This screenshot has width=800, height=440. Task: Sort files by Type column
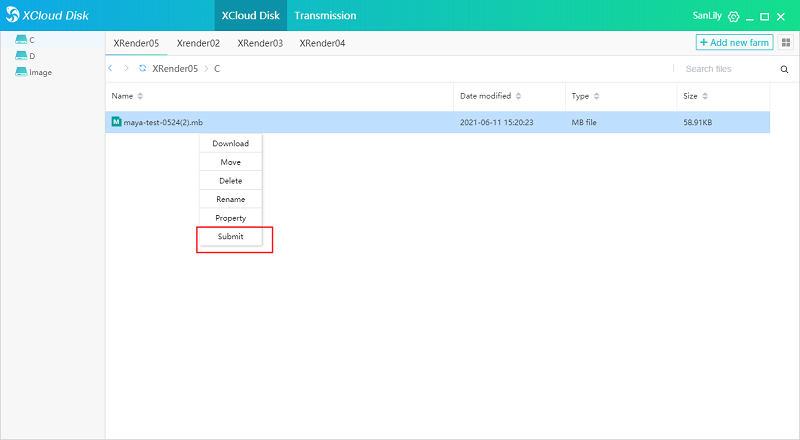pyautogui.click(x=585, y=96)
